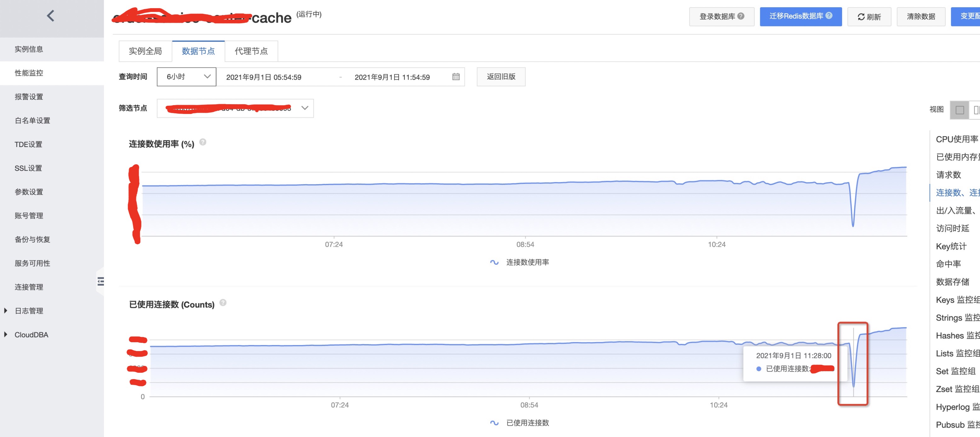Click the sidebar collapse handle icon
The image size is (980, 437).
(x=100, y=281)
